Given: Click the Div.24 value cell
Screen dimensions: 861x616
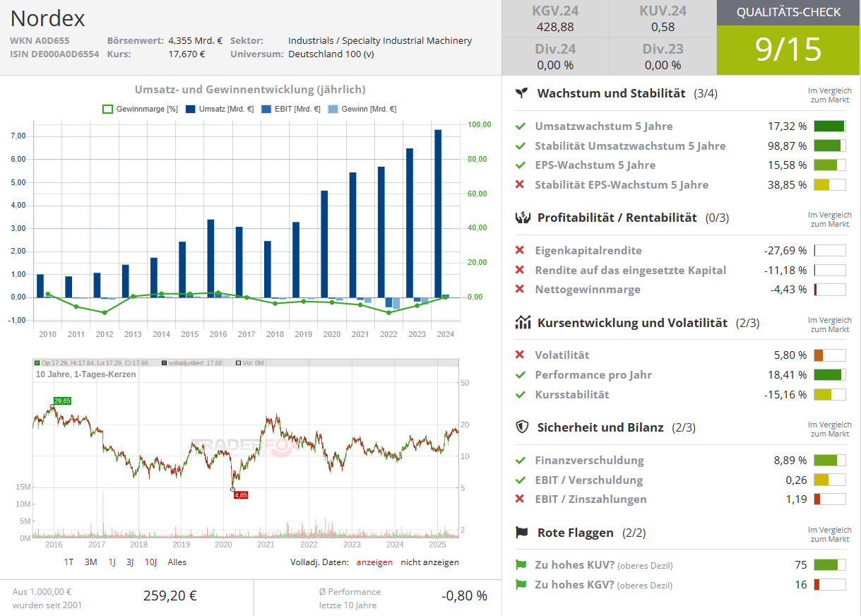Looking at the screenshot, I should 555,65.
